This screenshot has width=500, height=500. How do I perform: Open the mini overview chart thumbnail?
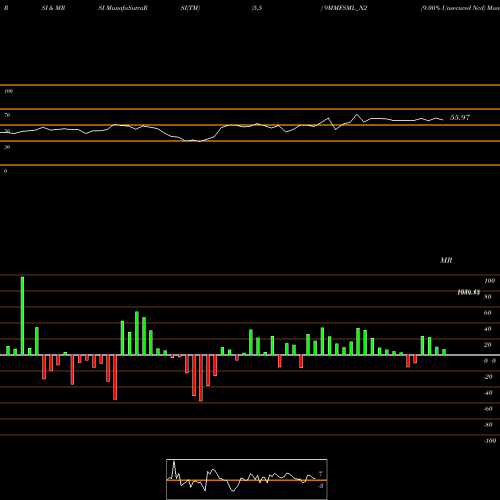coord(247,479)
